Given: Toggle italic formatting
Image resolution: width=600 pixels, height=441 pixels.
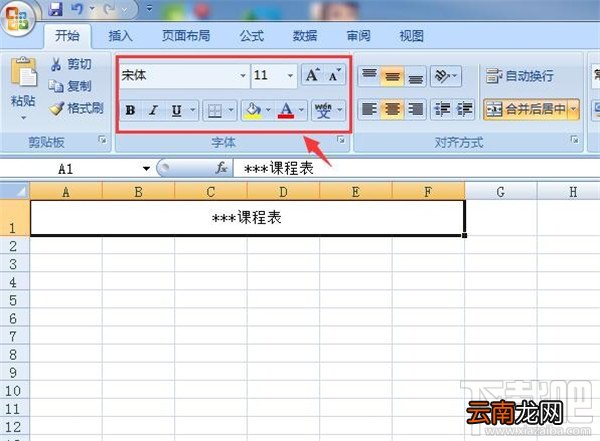Looking at the screenshot, I should tap(153, 110).
